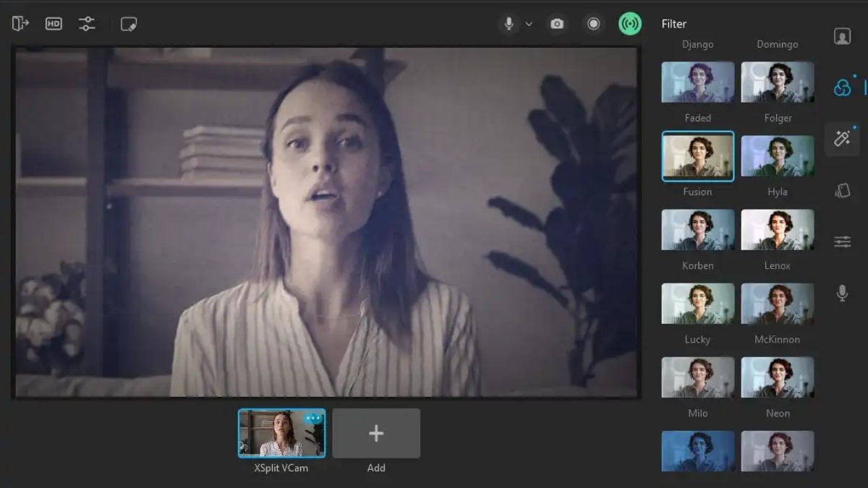This screenshot has width=868, height=488.
Task: Toggle the HD quality icon
Action: pos(54,24)
